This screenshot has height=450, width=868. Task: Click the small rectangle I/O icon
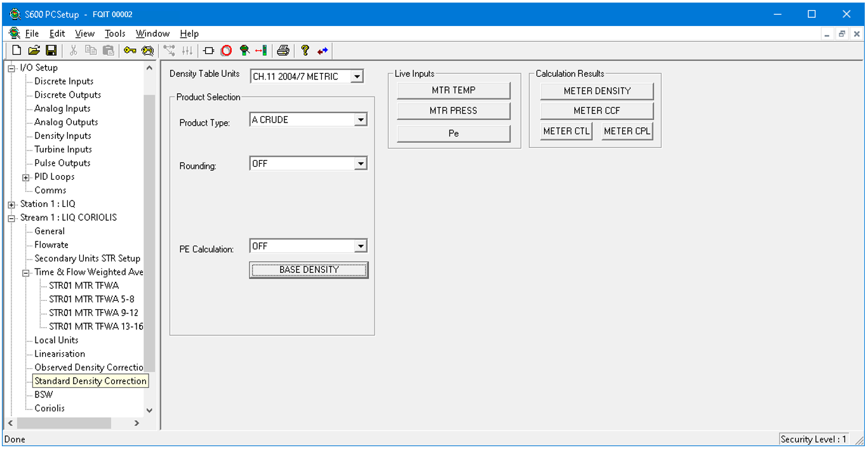click(x=209, y=51)
